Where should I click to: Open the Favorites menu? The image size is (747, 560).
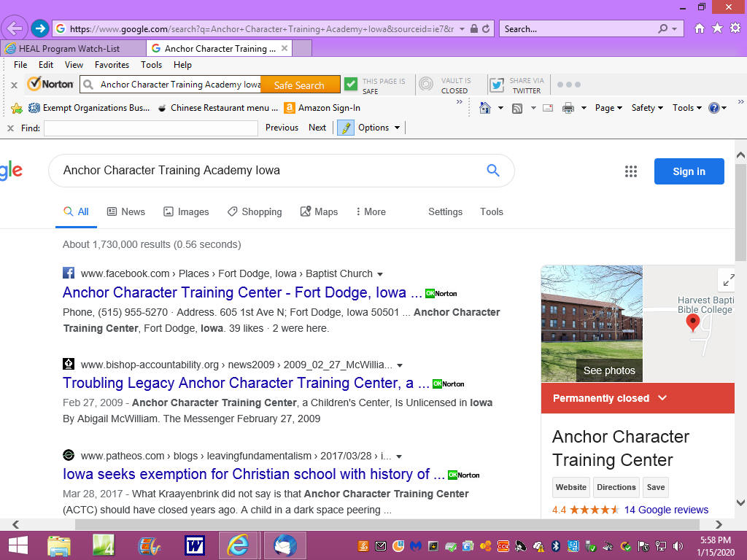(112, 65)
